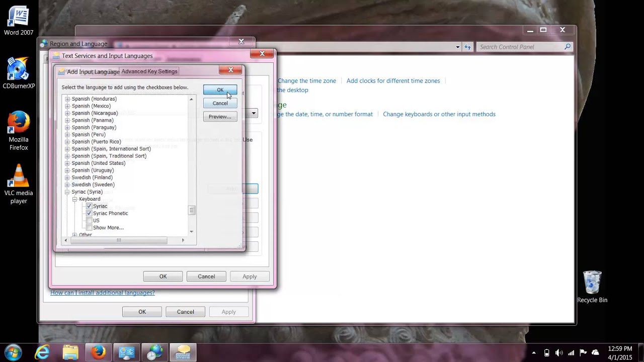Click OK in Region and Language

point(142,312)
